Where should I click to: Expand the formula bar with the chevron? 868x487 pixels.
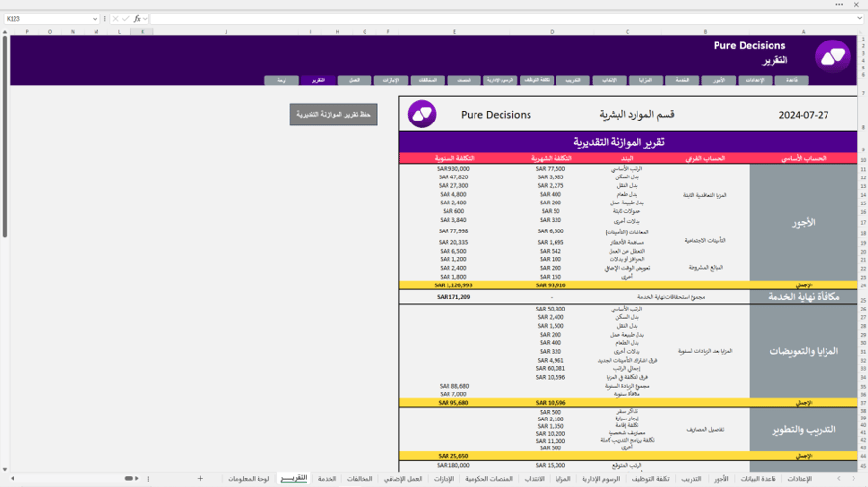click(859, 19)
